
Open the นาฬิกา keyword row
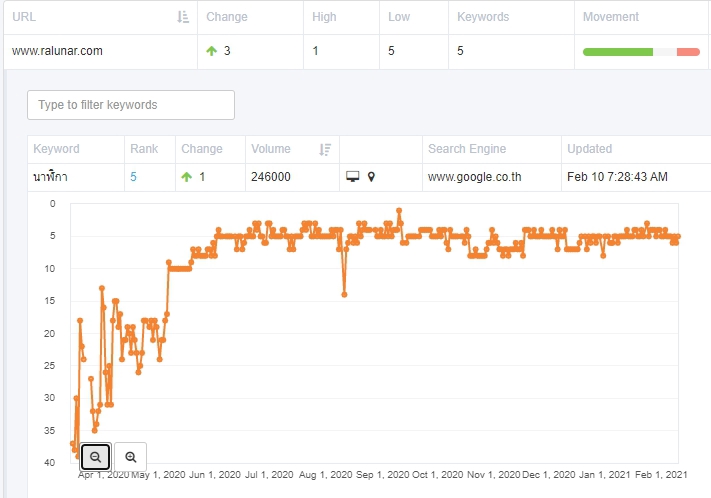tap(56, 177)
